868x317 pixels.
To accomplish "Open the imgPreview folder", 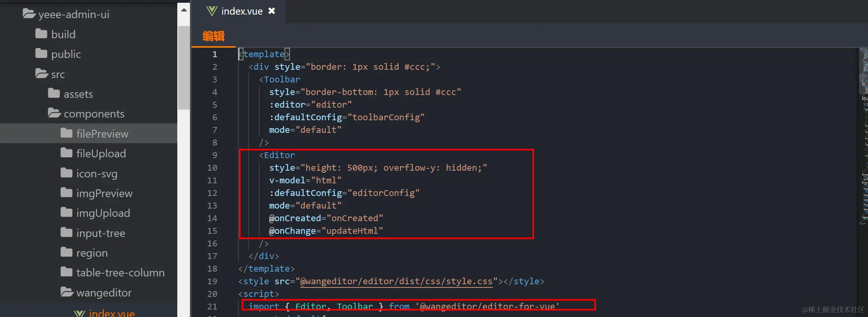I will (x=104, y=193).
